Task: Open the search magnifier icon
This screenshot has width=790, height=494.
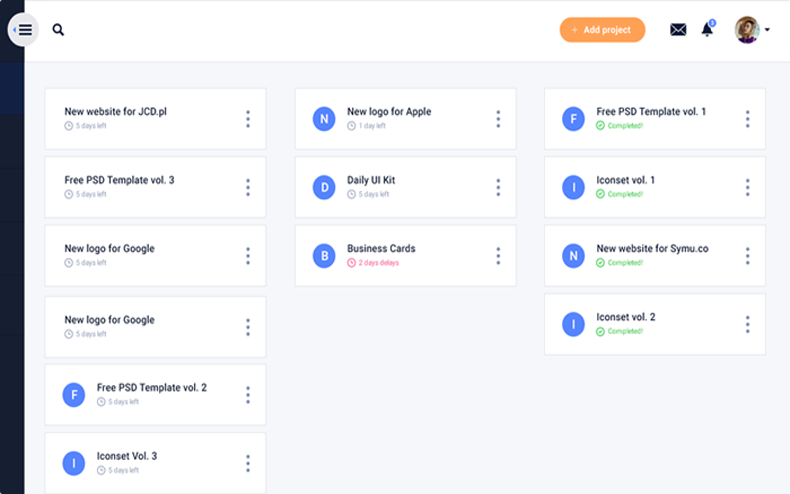Action: [x=58, y=30]
